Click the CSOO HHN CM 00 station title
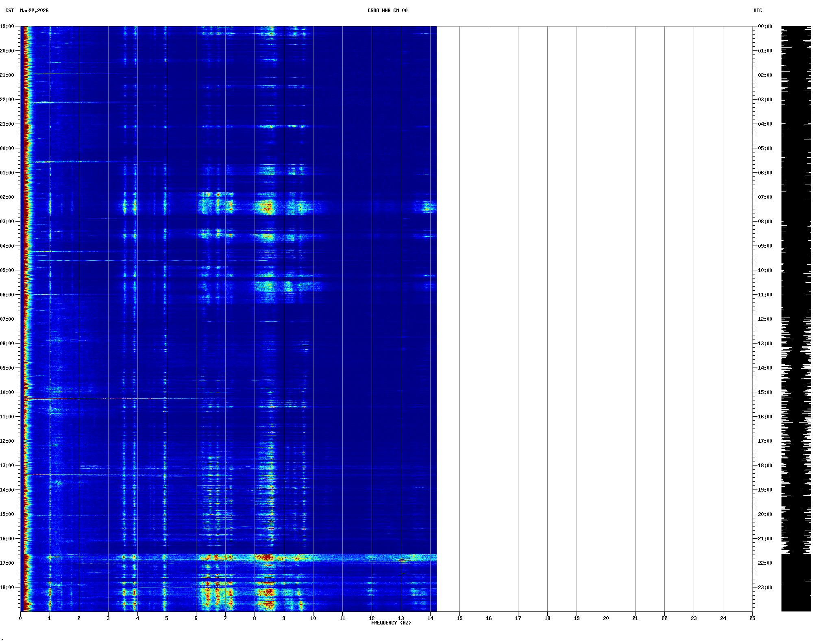Viewport: 814px width, 644px height. click(387, 11)
